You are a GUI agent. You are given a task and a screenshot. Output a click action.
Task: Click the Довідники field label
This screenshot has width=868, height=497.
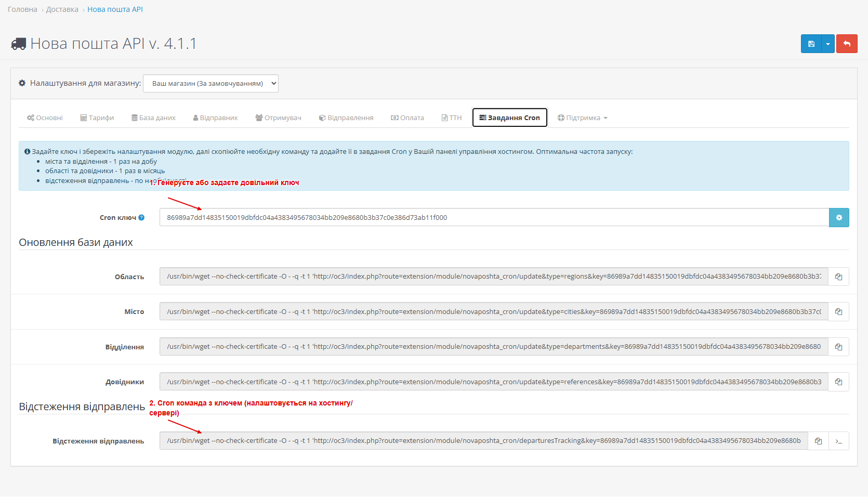point(125,382)
